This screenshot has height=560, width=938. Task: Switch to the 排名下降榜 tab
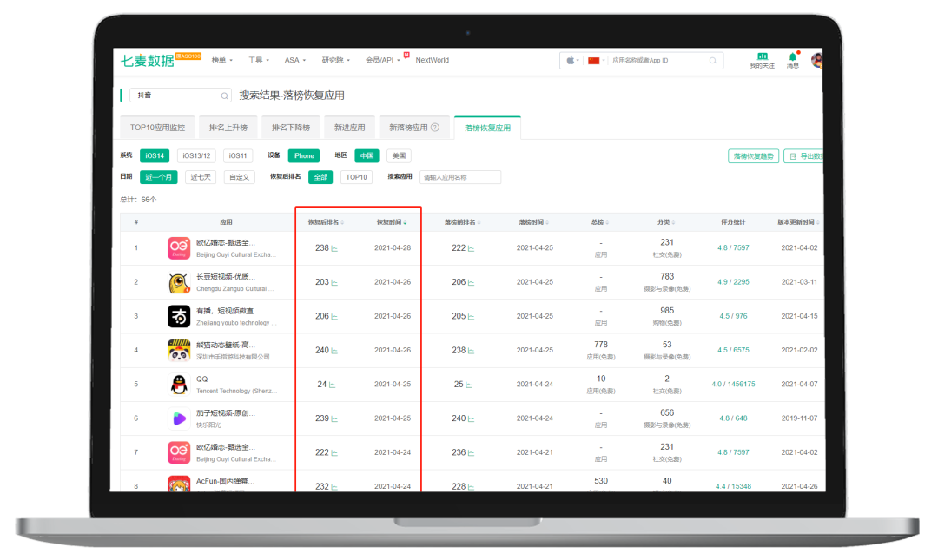point(291,128)
